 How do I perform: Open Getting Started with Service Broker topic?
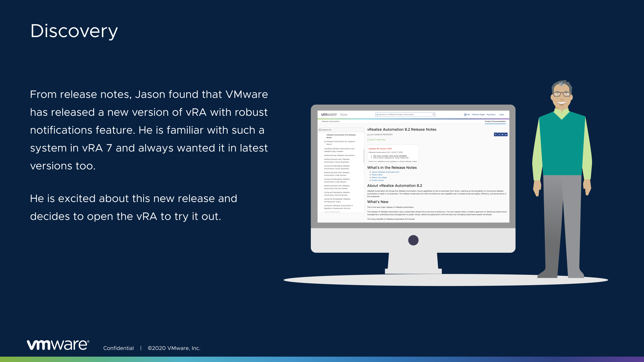click(x=337, y=187)
